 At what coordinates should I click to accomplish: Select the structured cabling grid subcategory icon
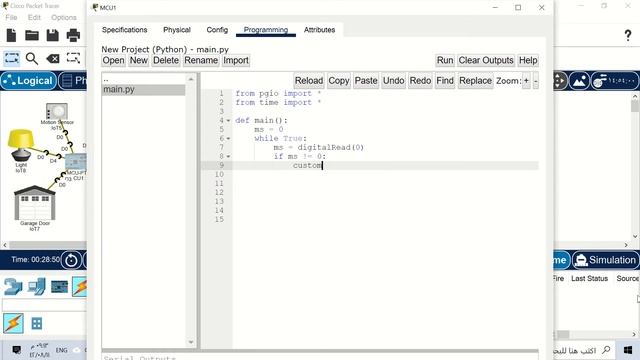[x=37, y=324]
